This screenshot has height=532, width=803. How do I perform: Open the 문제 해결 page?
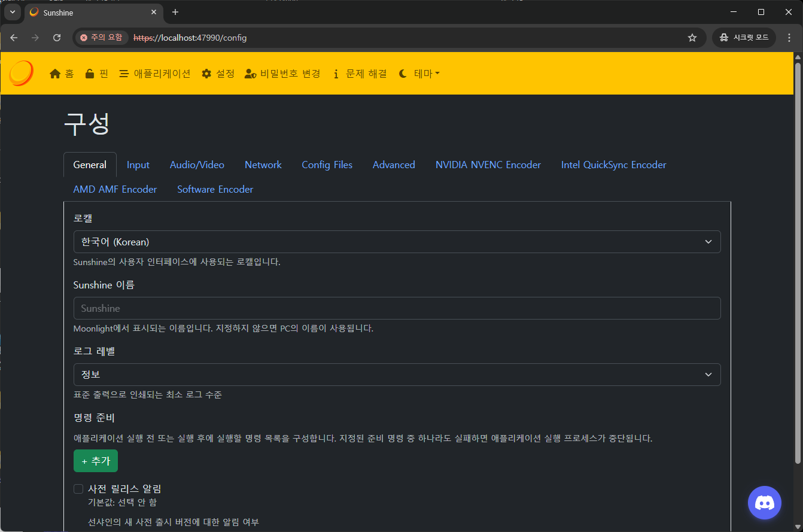click(360, 74)
